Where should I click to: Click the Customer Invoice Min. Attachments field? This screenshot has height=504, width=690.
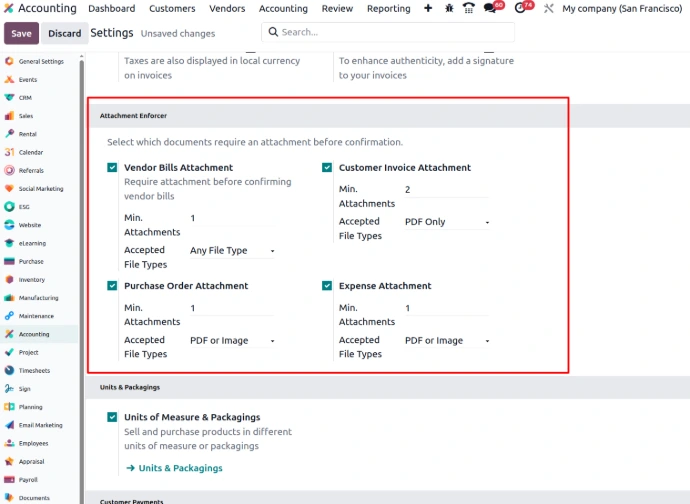click(445, 190)
